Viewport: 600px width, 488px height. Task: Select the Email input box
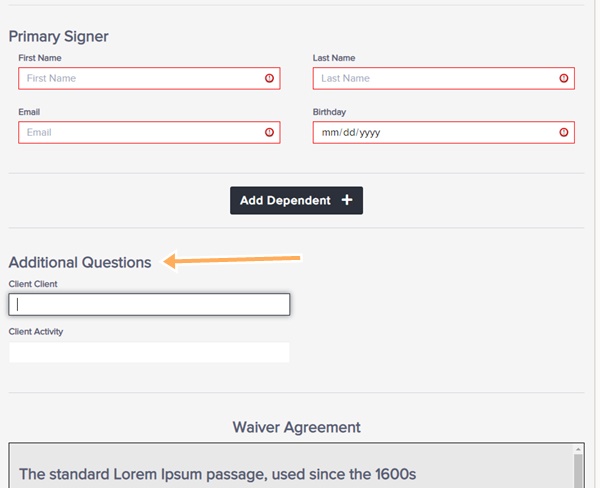[149, 132]
